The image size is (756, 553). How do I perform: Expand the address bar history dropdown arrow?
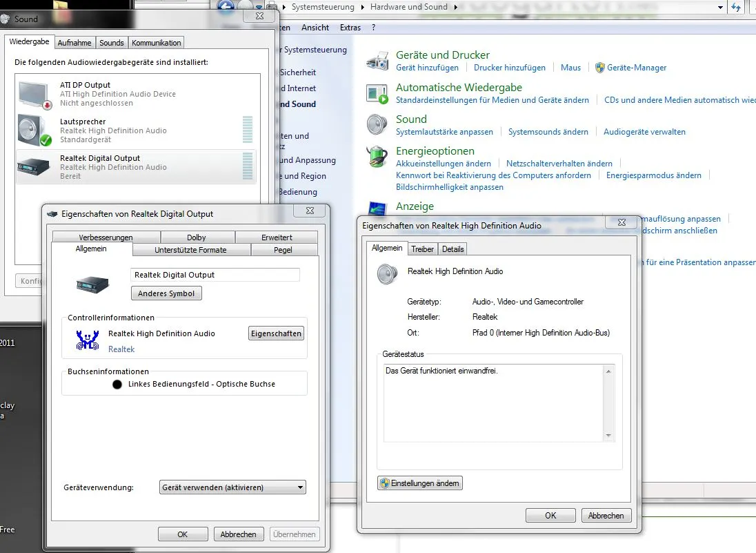[x=720, y=7]
